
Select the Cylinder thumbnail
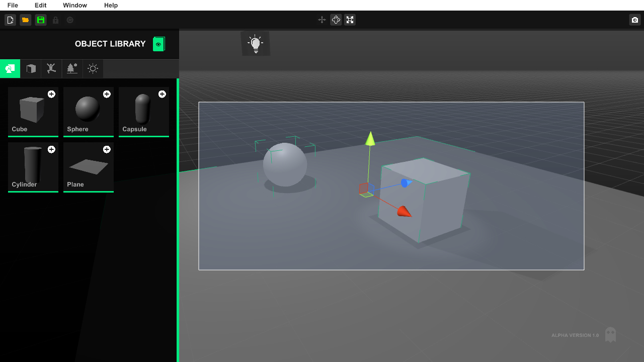pyautogui.click(x=33, y=165)
